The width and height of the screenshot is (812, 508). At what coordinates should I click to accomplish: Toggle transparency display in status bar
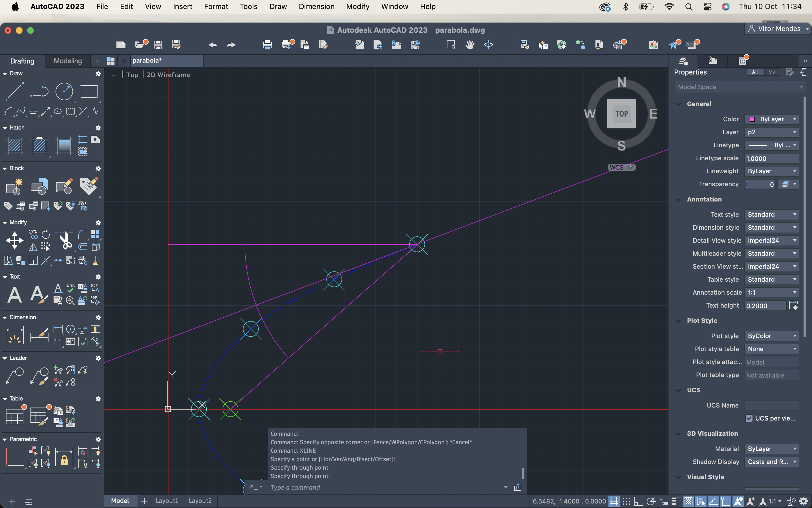pyautogui.click(x=688, y=501)
